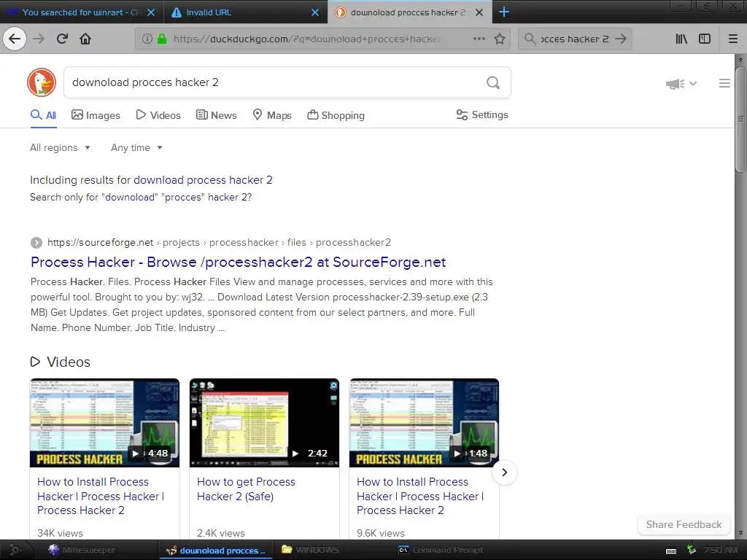Submit toolbar search with arrow
Viewport: 747px width, 560px height.
(620, 39)
